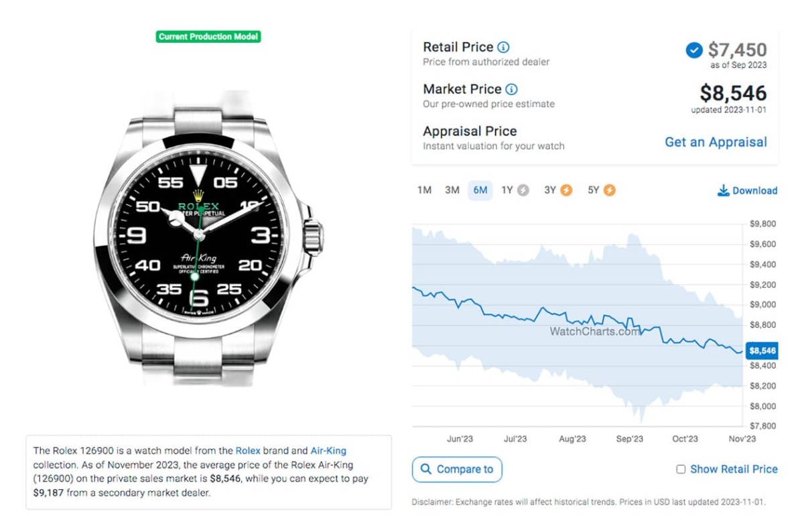
Task: Open the Air-King collection link
Action: (328, 451)
